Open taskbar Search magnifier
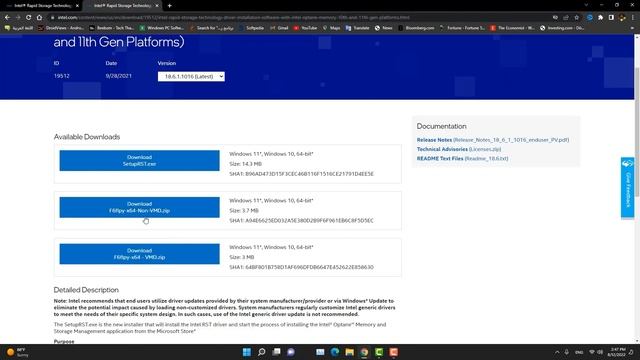 coord(262,352)
